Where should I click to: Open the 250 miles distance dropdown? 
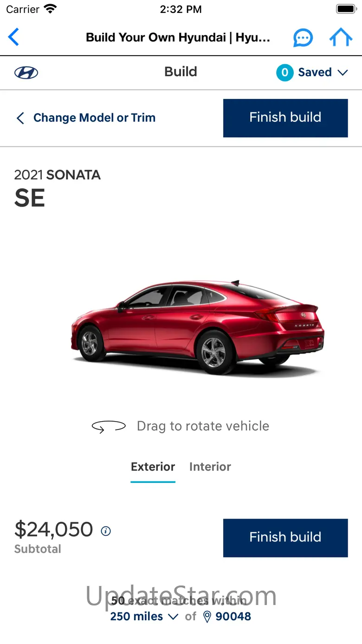144,617
